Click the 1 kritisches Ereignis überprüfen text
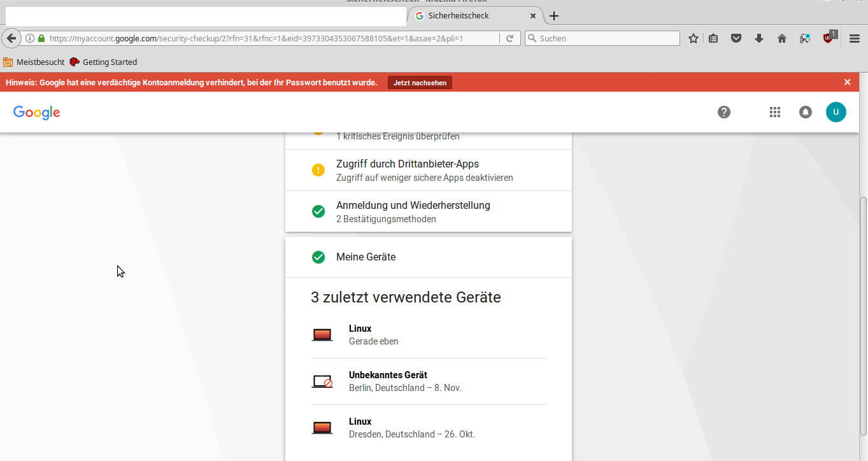 397,136
